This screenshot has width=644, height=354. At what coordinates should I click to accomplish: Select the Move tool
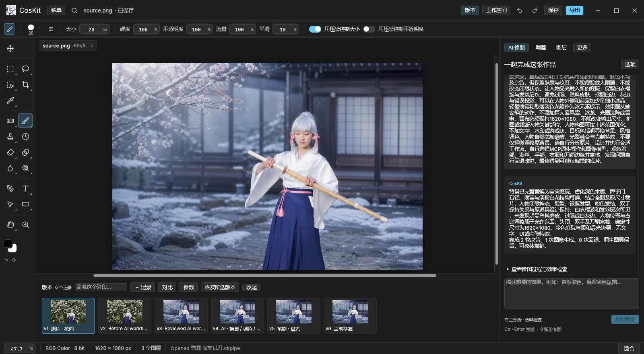[x=10, y=49]
